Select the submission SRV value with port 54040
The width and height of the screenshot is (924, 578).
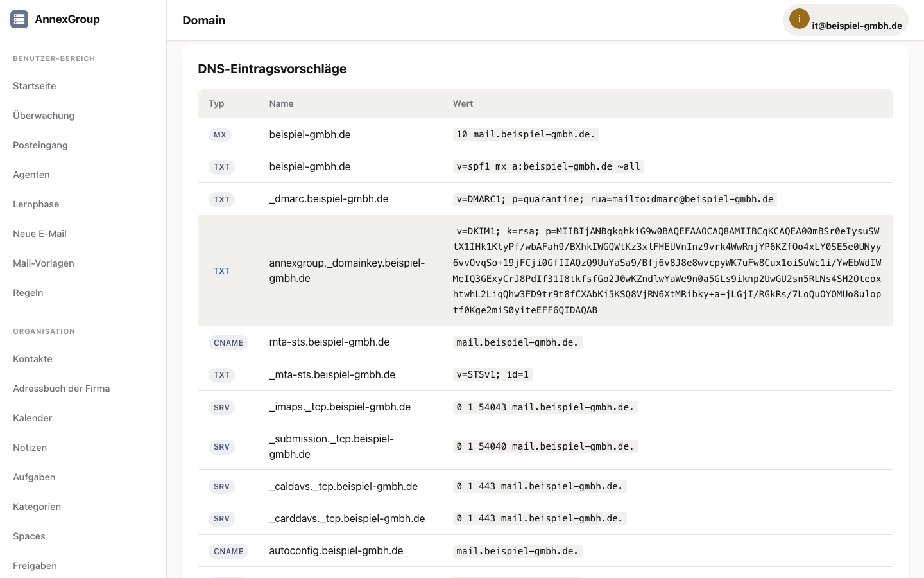[545, 446]
